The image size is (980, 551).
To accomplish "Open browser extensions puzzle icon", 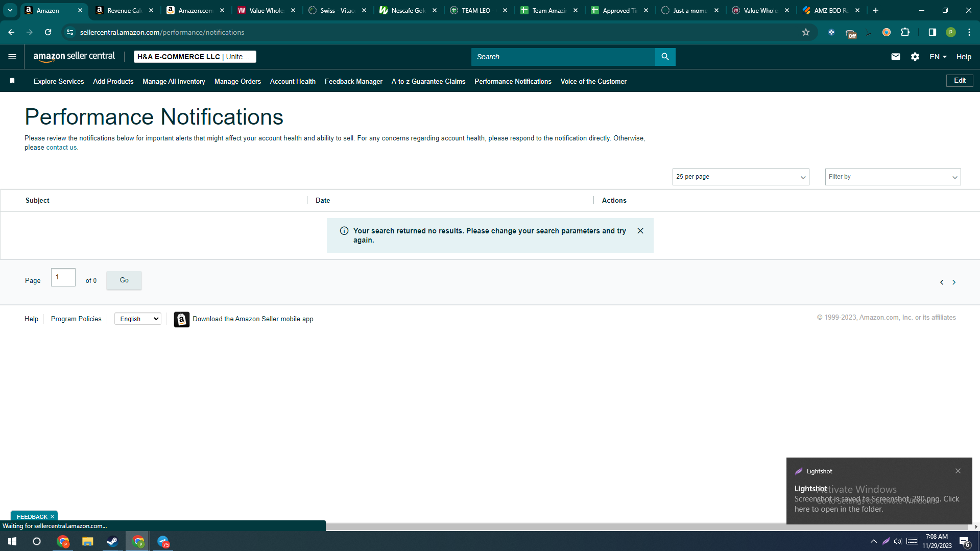I will pos(905,32).
